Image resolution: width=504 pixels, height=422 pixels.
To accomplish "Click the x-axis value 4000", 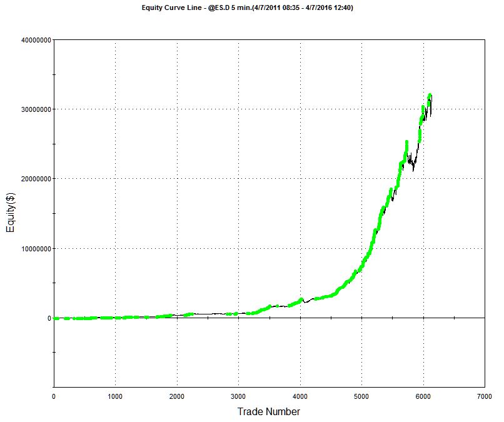I will [300, 396].
